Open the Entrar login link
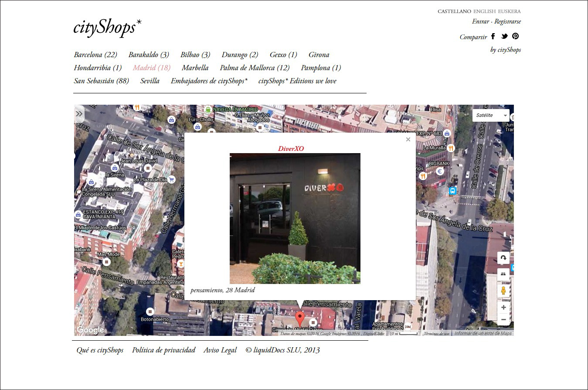588x390 pixels. (481, 21)
